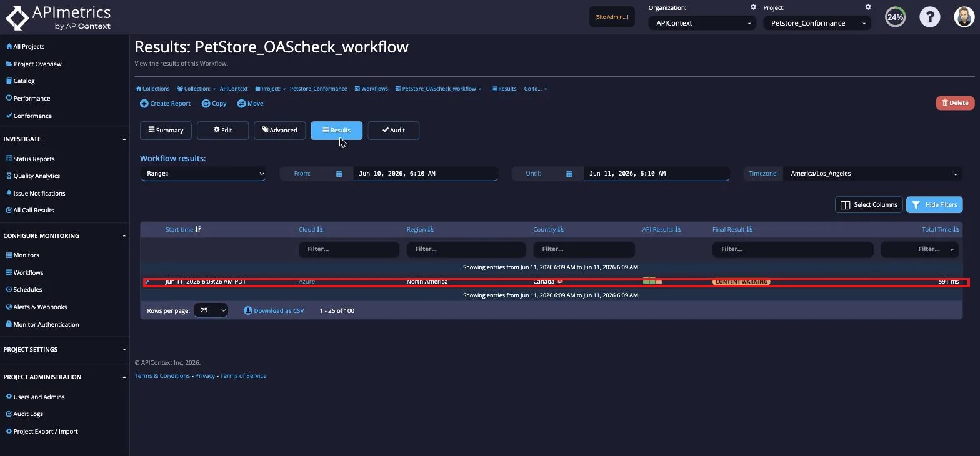This screenshot has height=456, width=980.
Task: Open Monitor Authentication in sidebar
Action: [x=42, y=324]
